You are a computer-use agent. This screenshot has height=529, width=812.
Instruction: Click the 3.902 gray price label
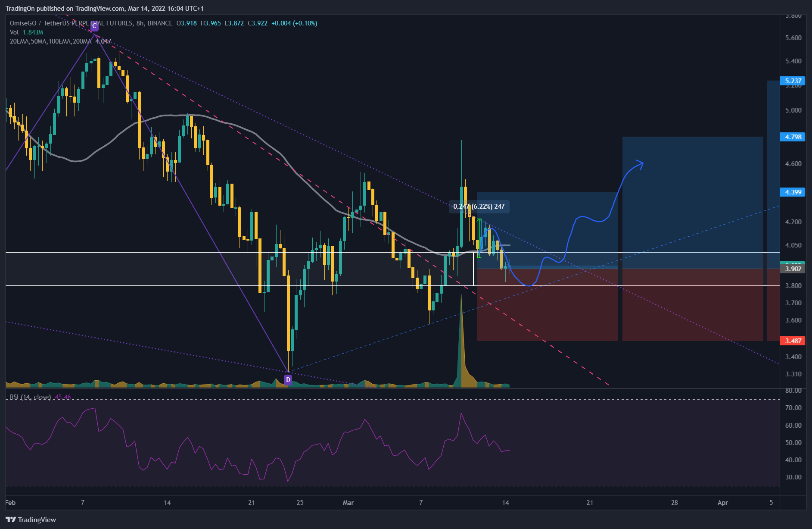click(x=793, y=269)
